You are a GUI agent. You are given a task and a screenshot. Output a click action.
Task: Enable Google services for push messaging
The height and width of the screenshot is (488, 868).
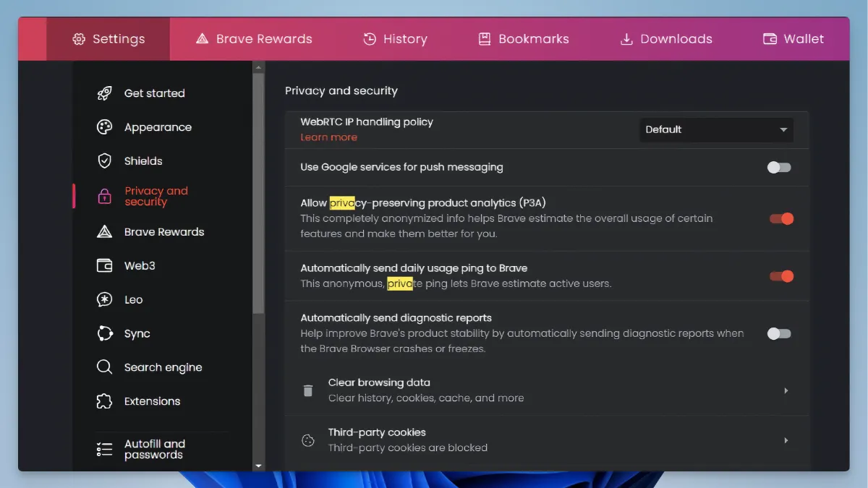(x=779, y=168)
